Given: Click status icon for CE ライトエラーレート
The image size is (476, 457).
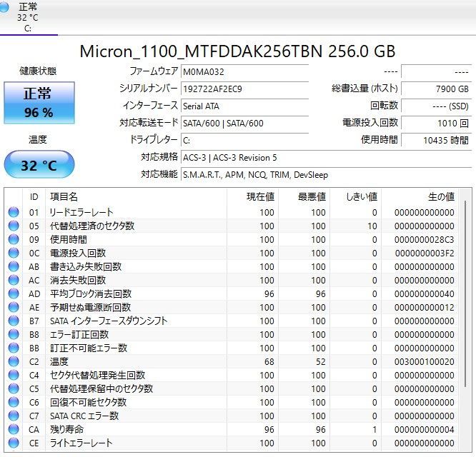Looking at the screenshot, I should (14, 443).
